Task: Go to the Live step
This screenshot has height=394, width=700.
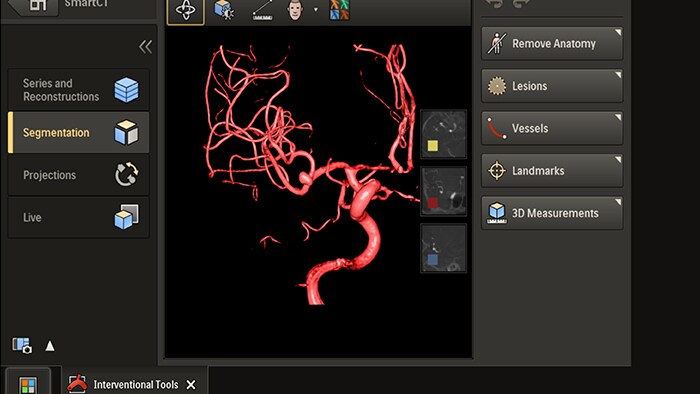Action: 79,217
